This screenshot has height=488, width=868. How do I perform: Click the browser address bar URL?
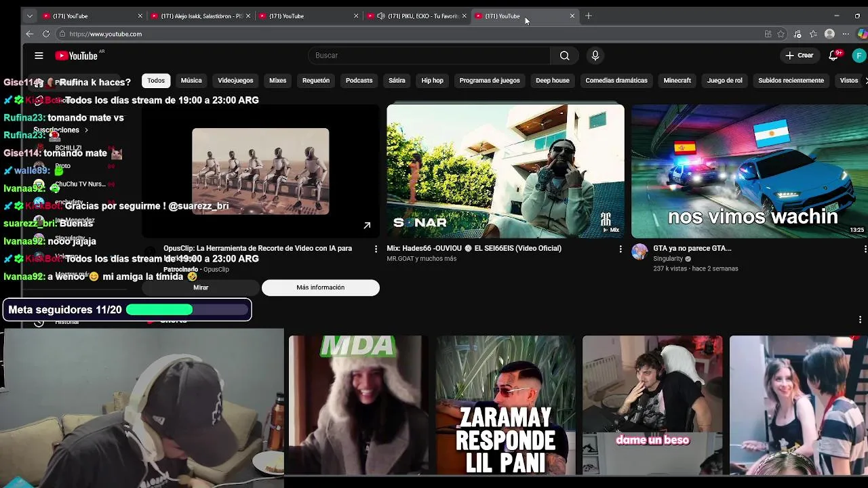105,34
